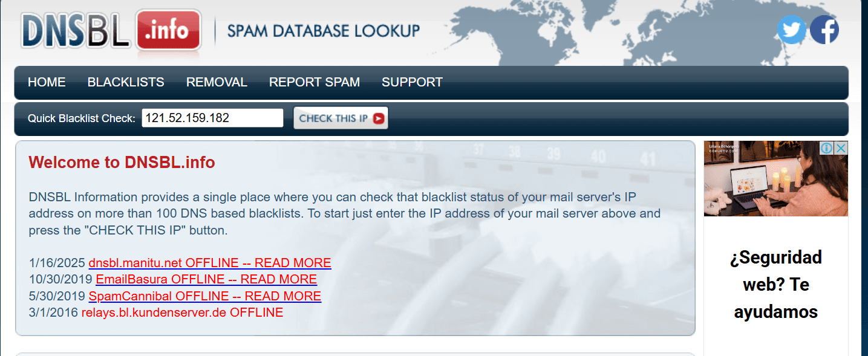Click the 'Quick Blacklist Check:' label
This screenshot has height=356, width=868.
(x=82, y=118)
